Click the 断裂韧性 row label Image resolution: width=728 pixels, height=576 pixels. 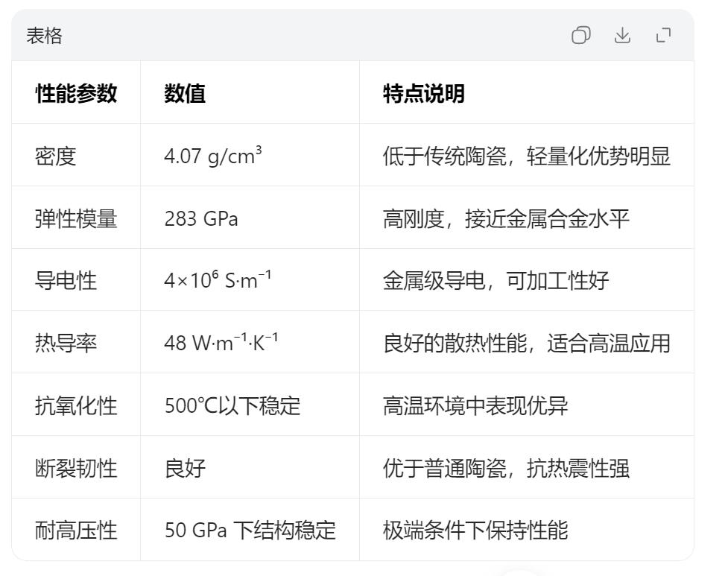(76, 469)
